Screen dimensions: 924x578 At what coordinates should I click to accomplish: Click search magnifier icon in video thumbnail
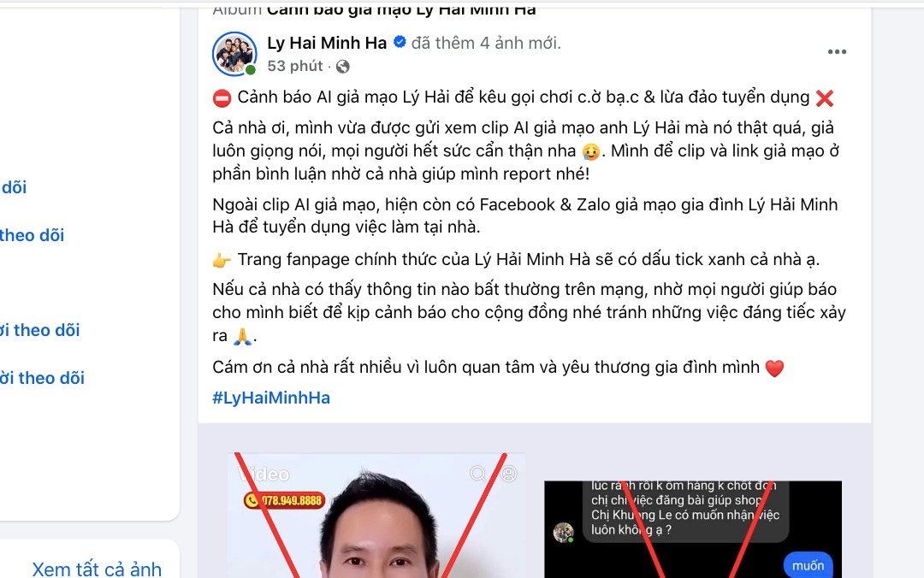pyautogui.click(x=478, y=474)
